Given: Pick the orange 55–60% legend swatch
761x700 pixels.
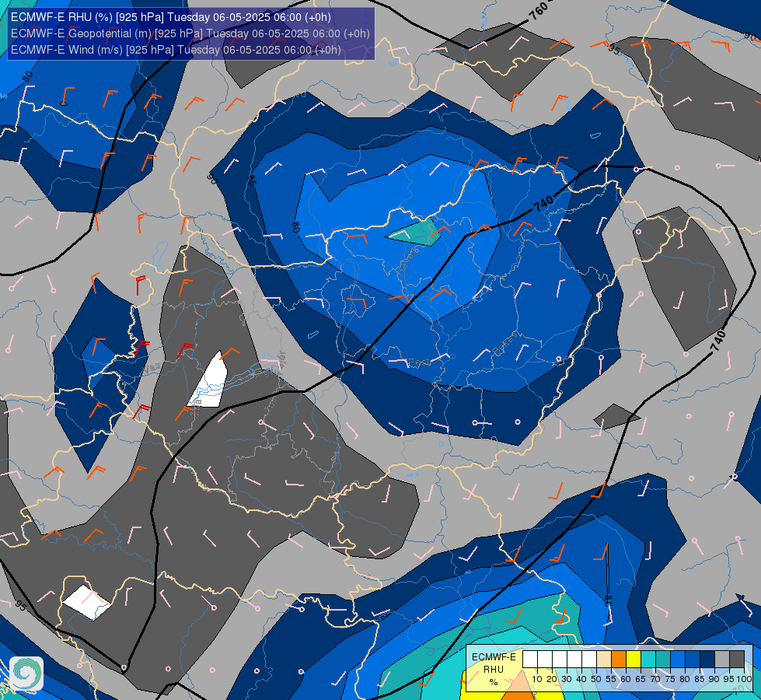Looking at the screenshot, I should tap(619, 660).
